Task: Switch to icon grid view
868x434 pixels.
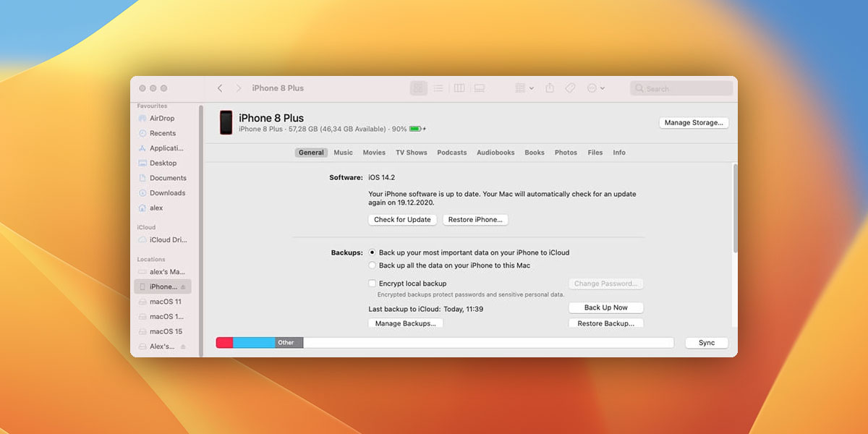Action: 419,88
